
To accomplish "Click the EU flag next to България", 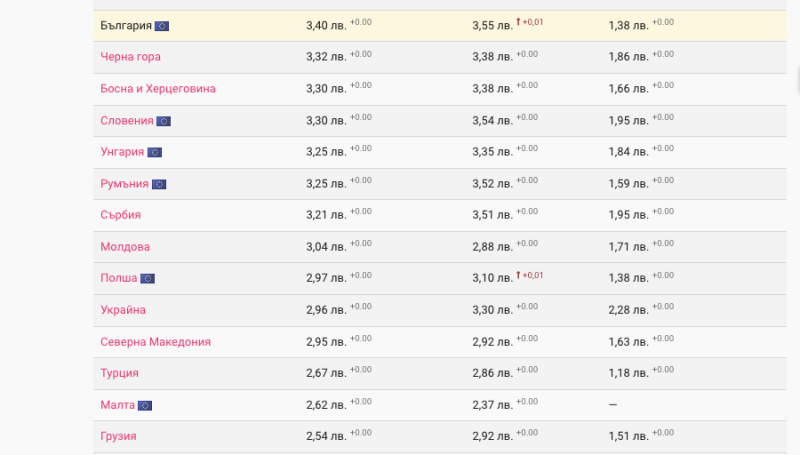I will tap(162, 25).
